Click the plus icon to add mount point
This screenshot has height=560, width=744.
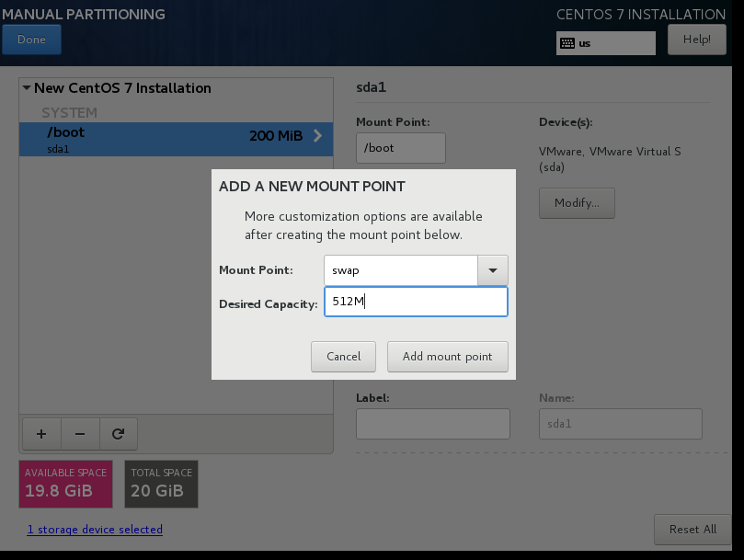[x=41, y=434]
